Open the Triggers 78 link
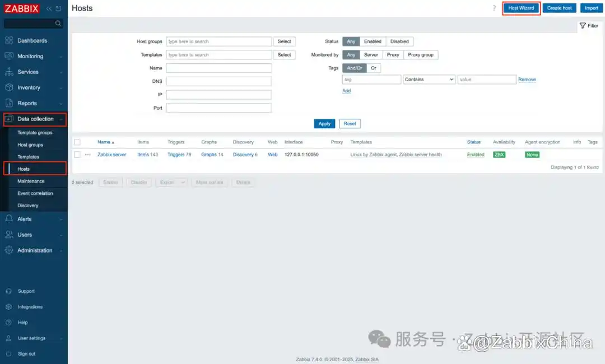 179,155
